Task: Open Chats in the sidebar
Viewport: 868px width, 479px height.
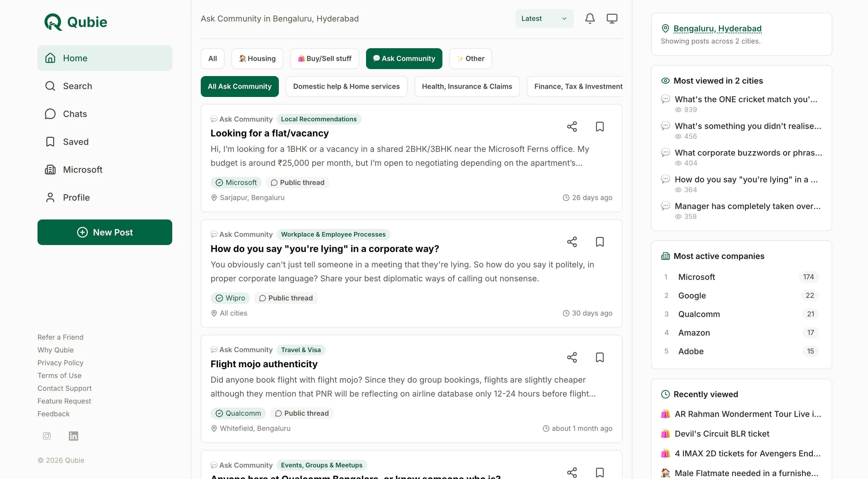Action: click(105, 114)
